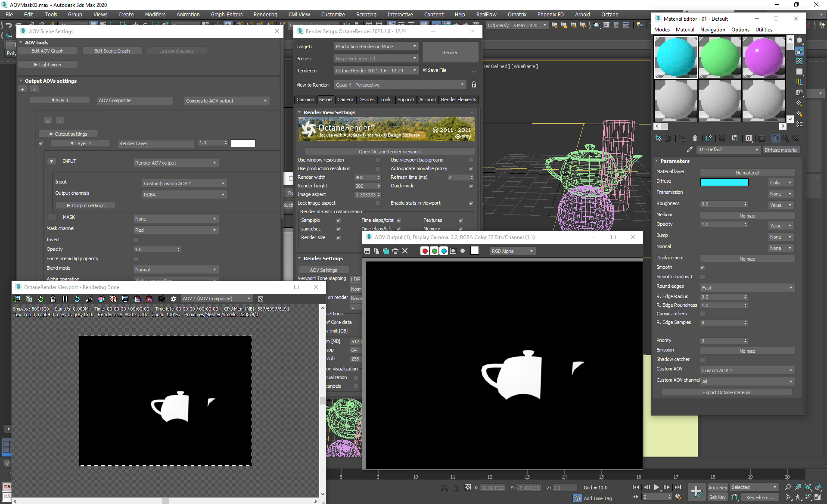The image size is (827, 504).
Task: Click the eyedropper pick material icon
Action: click(x=689, y=149)
